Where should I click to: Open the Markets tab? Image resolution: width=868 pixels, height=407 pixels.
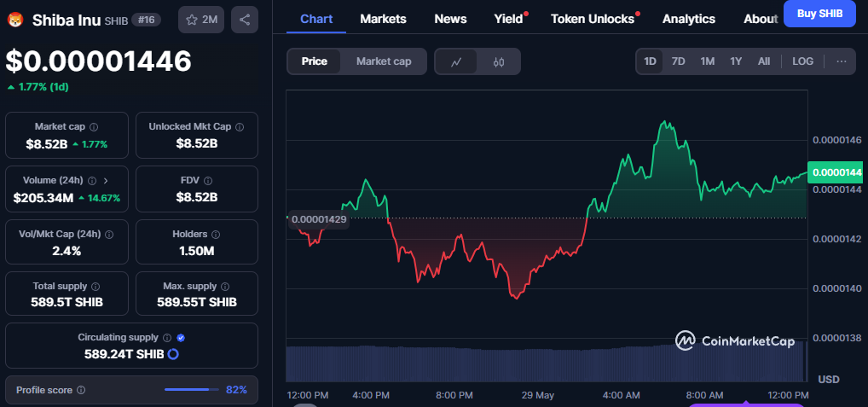coord(383,19)
